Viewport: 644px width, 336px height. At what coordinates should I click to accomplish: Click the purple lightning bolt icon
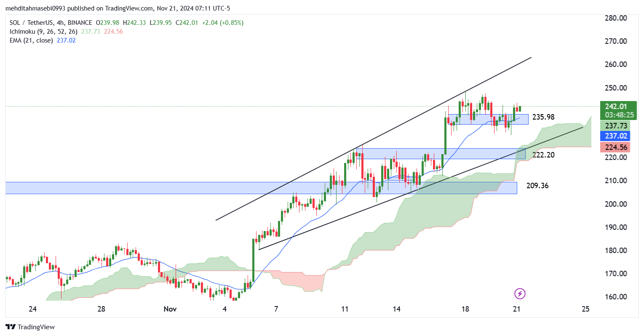[520, 293]
